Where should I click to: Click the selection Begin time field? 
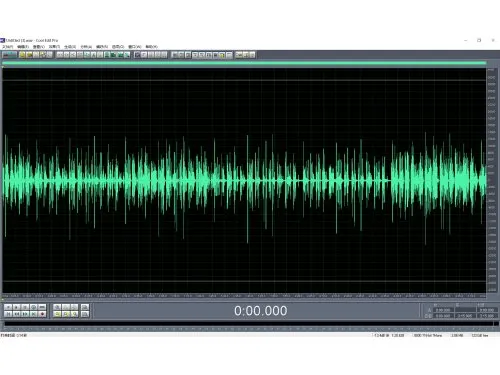(443, 310)
